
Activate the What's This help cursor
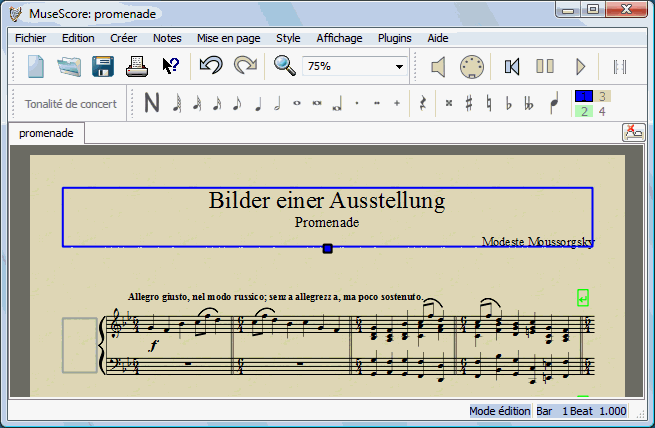pos(170,66)
